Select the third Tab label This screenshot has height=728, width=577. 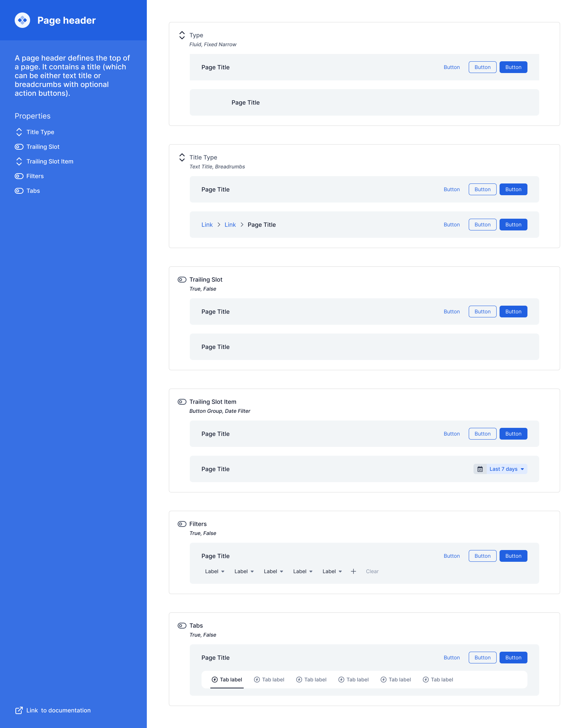[311, 680]
